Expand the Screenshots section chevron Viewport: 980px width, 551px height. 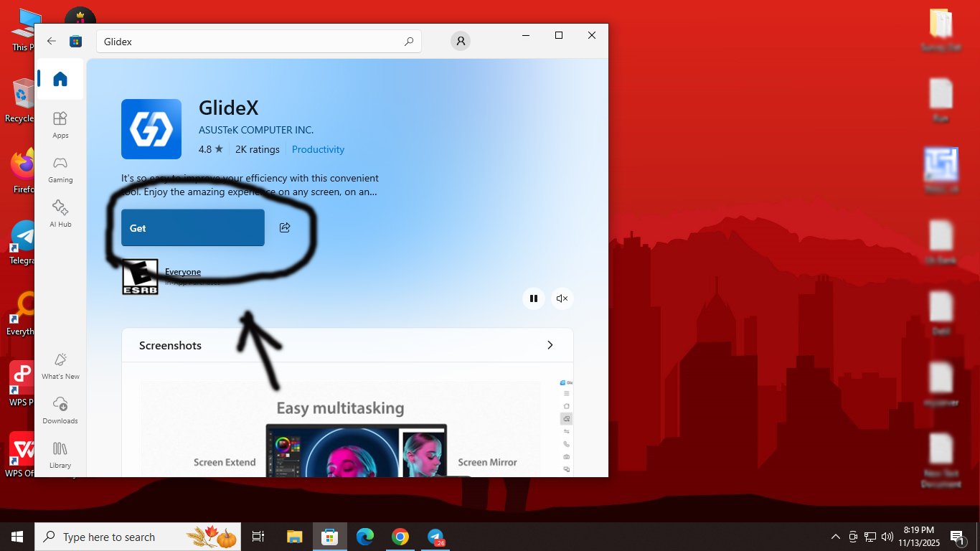[550, 345]
